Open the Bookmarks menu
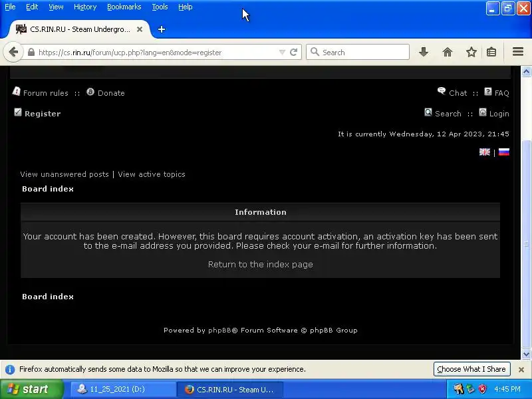This screenshot has width=532, height=399. (x=124, y=7)
